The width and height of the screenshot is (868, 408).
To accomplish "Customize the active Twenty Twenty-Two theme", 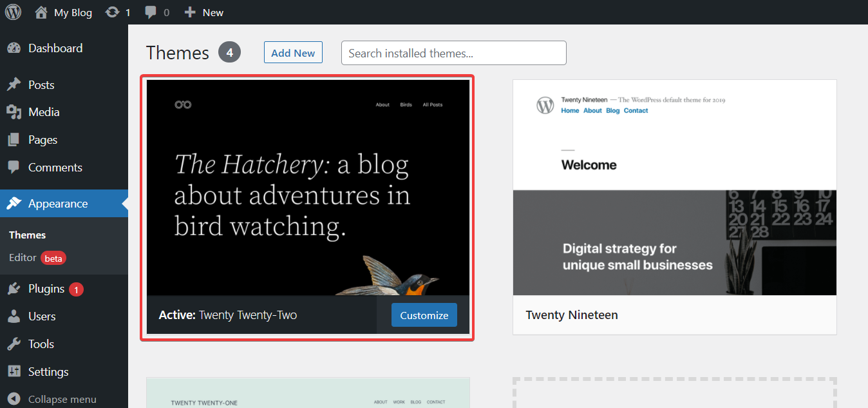I will pyautogui.click(x=424, y=315).
